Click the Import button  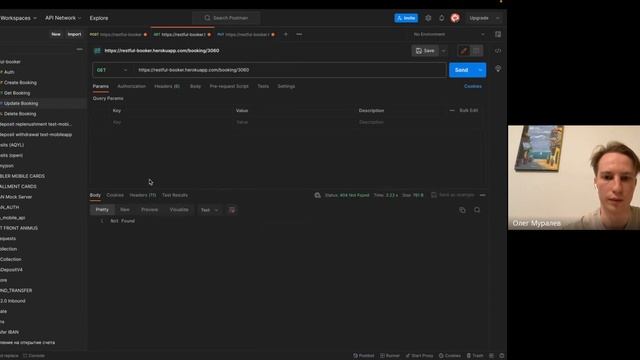(74, 34)
